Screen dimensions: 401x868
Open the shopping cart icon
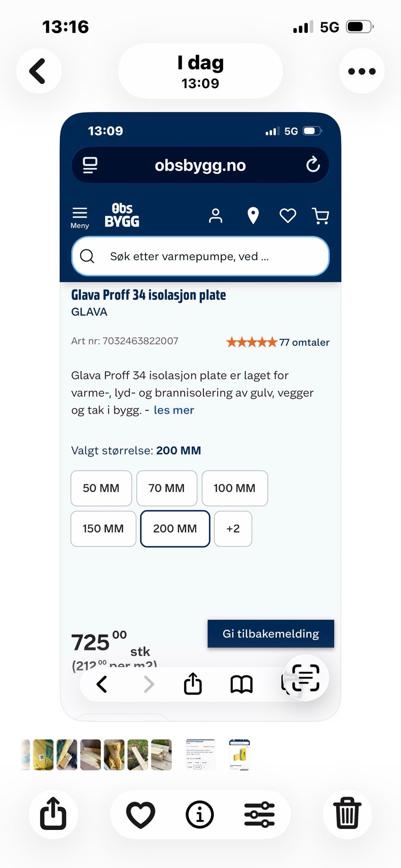(320, 216)
